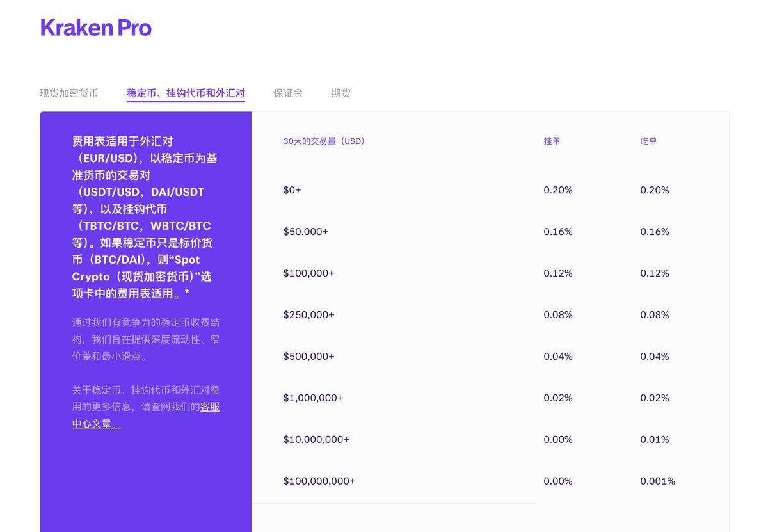Click the 挂单 fee 0.12% for $100,000+
768x532 pixels.
(558, 273)
